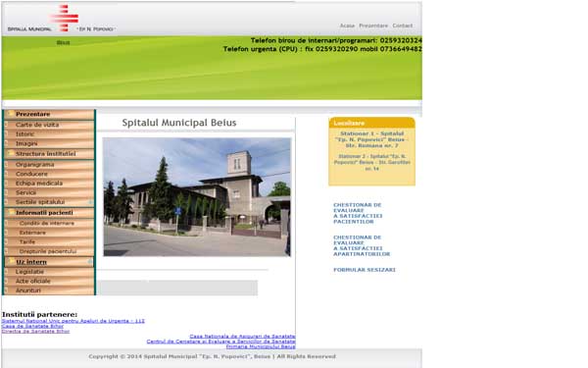The image size is (588, 368).
Task: Click the folder icon beside Uz intern
Action: (x=11, y=261)
